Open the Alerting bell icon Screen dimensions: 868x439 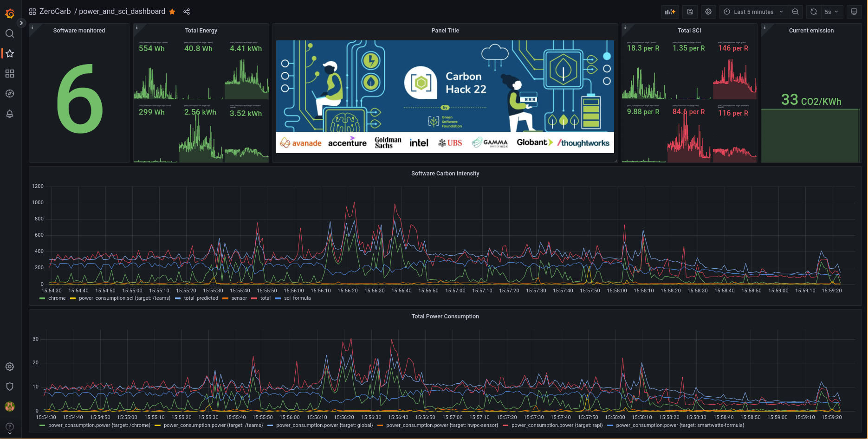point(10,114)
